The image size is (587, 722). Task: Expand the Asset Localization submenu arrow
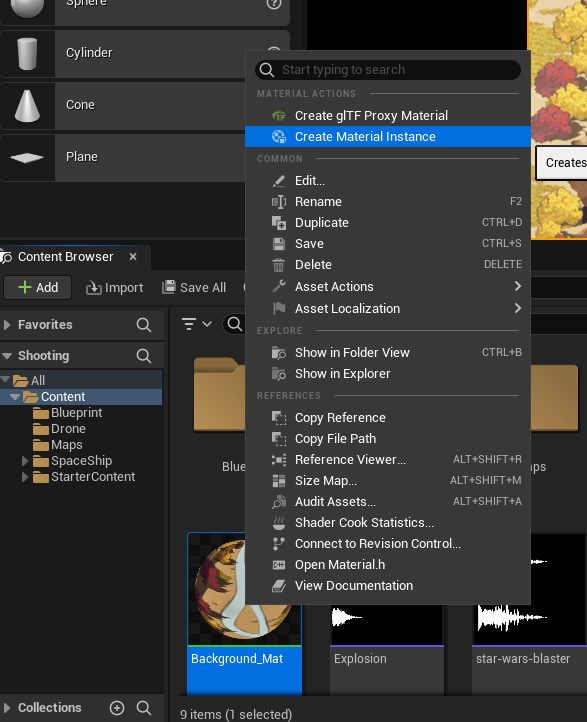[x=517, y=308]
